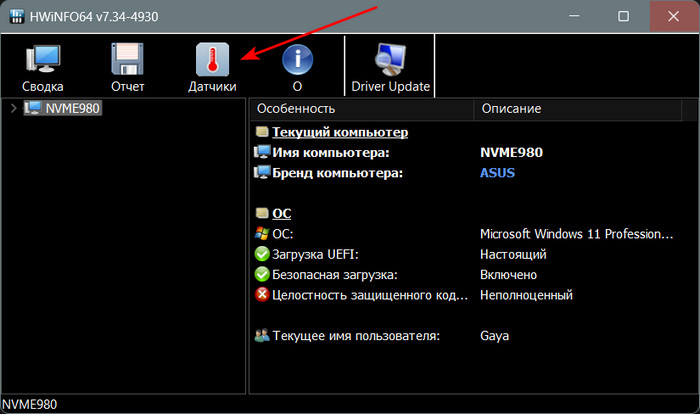Minimize the HWiNFO64 window
Screen dimensions: 700x414
tap(575, 17)
